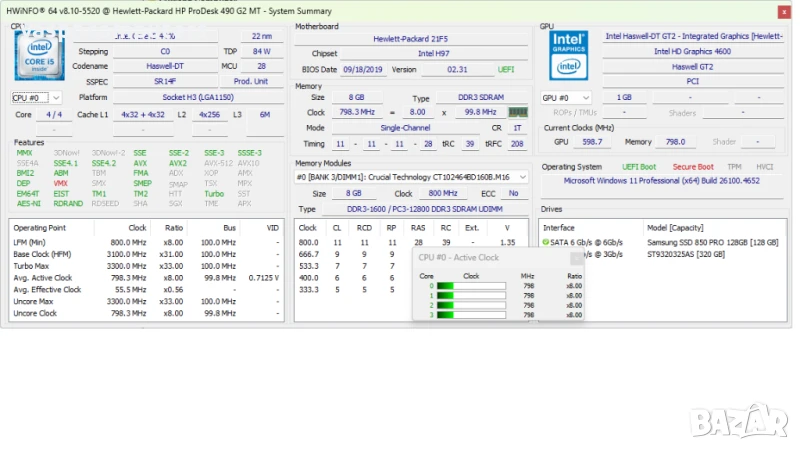Viewport: 800px width, 450px height.
Task: Click the green memory module icon
Action: (x=518, y=113)
